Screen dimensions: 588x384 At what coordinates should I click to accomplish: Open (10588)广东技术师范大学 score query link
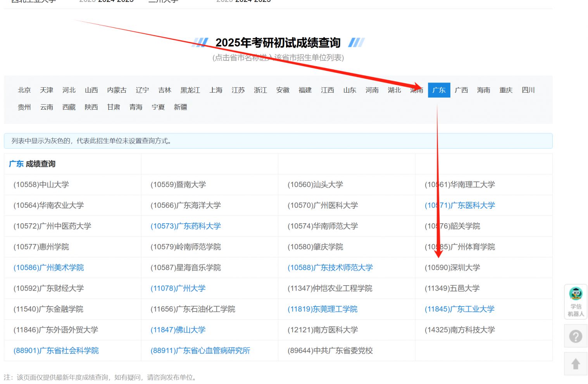pos(330,268)
